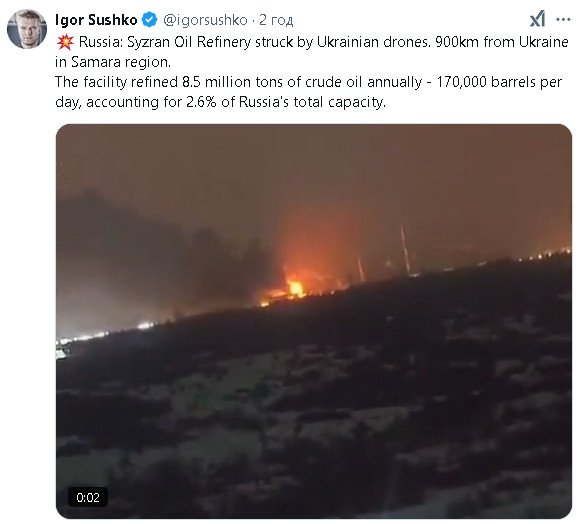Open Igor Sushko's profile avatar photo
This screenshot has height=524, width=583.
(27, 29)
